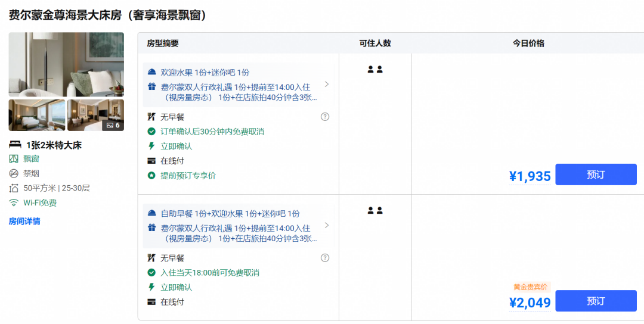Click the Wi-Fi免费 icon
Image resolution: width=644 pixels, height=324 pixels.
pos(14,202)
